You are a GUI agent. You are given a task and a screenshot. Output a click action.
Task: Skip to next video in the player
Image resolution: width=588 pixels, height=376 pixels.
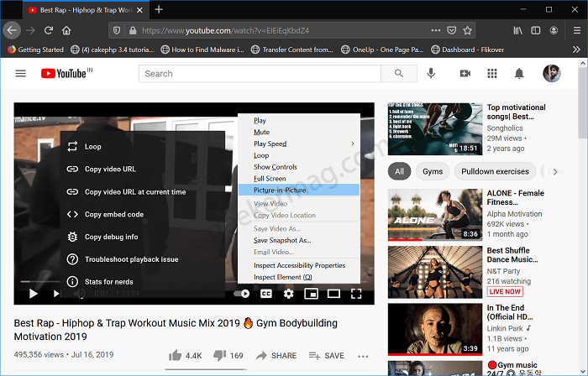coord(56,294)
